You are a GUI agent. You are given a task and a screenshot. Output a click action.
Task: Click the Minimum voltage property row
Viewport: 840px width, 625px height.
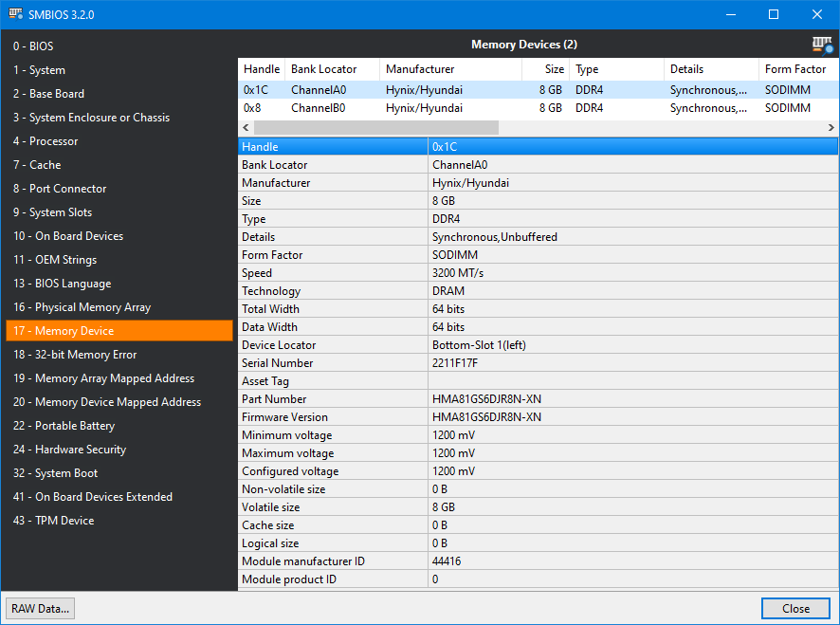[538, 435]
